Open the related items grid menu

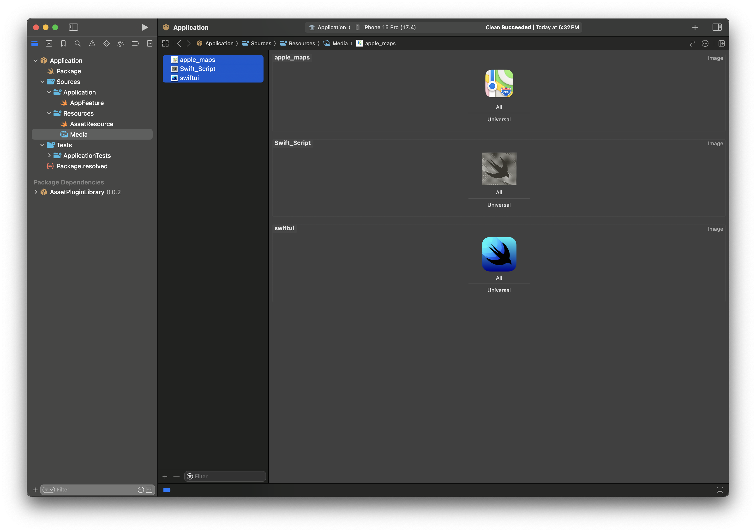[x=165, y=43]
